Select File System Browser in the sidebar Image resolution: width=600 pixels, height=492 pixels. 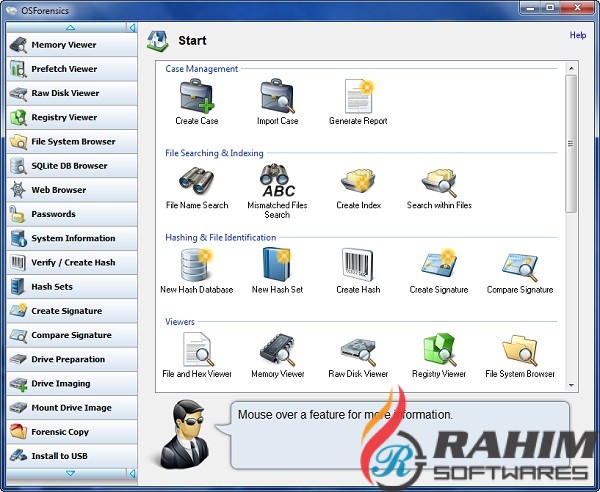72,142
